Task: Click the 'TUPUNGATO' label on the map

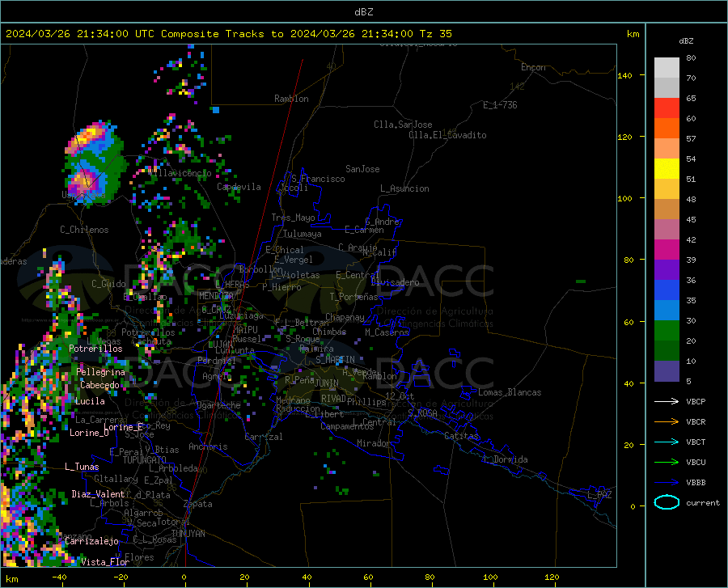Action: point(145,460)
